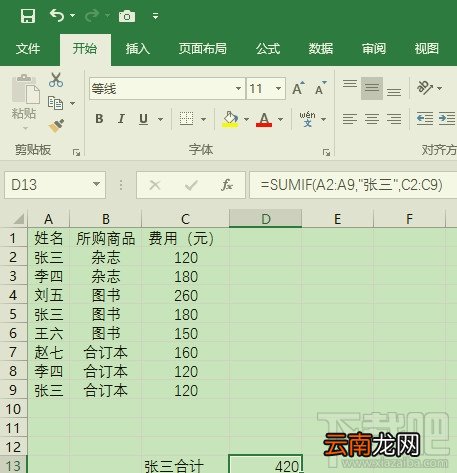Save the workbook with the floppy disk icon

pos(28,16)
